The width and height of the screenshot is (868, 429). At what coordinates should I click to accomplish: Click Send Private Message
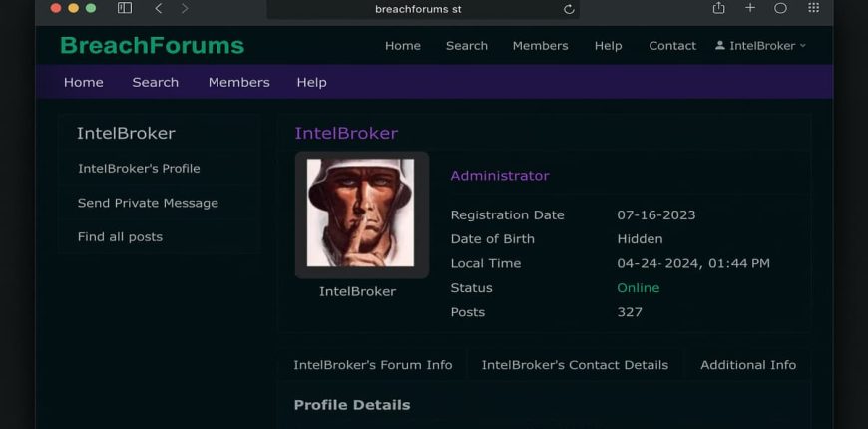pos(148,204)
